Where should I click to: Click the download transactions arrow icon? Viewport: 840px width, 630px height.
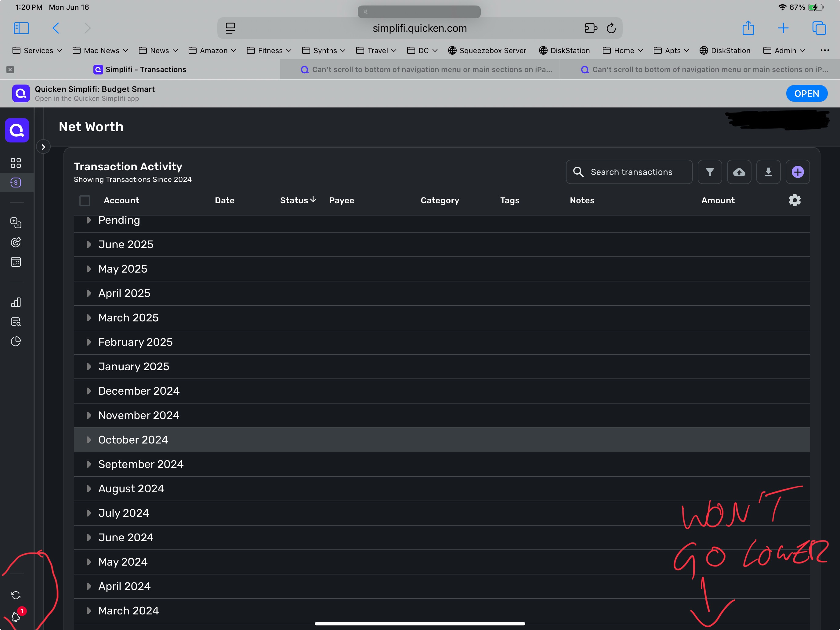click(768, 172)
